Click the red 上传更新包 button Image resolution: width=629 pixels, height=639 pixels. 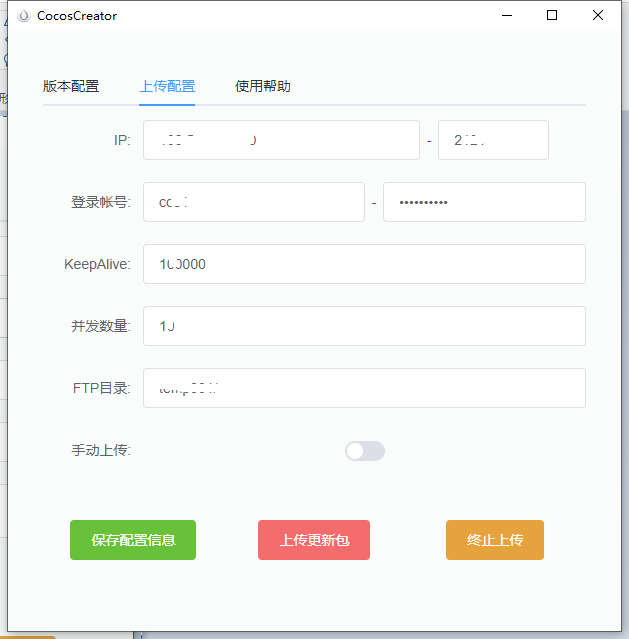314,540
